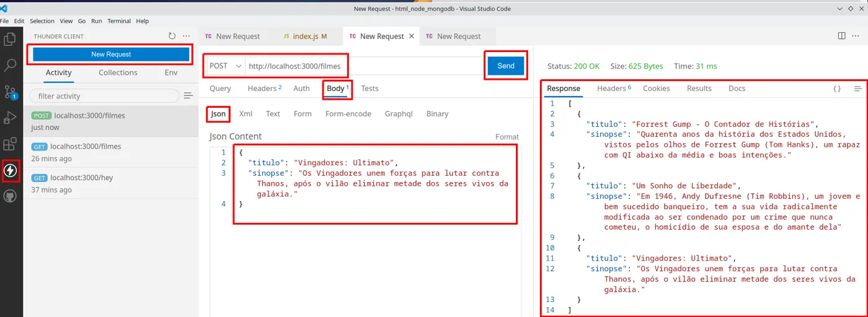Image resolution: width=868 pixels, height=317 pixels.
Task: Click the filter activity input
Action: tap(105, 96)
